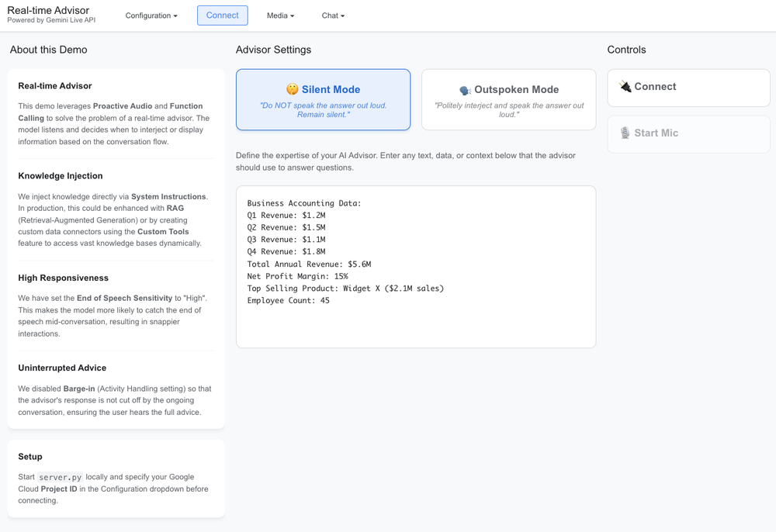Click the shushing face emoji on Silent Mode
The image size is (776, 532).
click(293, 90)
